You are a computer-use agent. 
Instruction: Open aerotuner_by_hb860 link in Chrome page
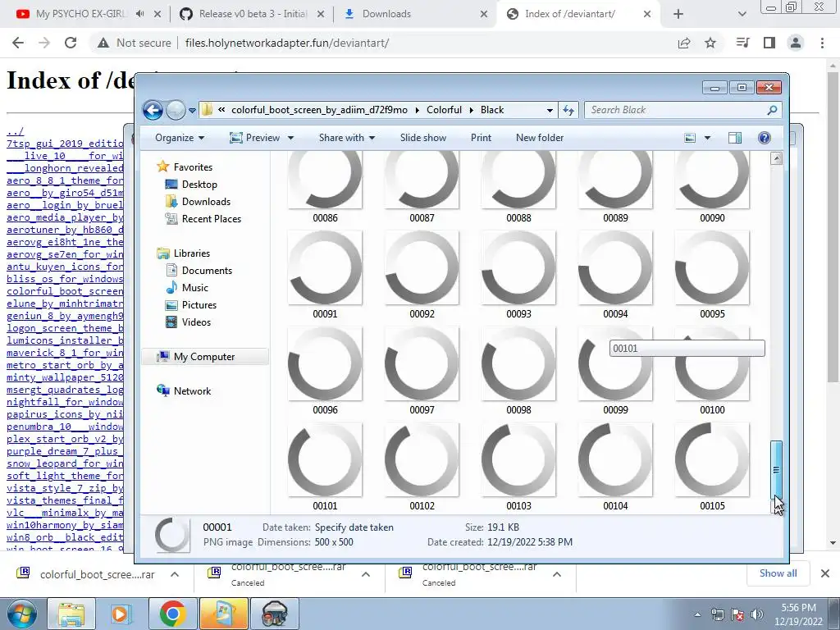pos(65,230)
